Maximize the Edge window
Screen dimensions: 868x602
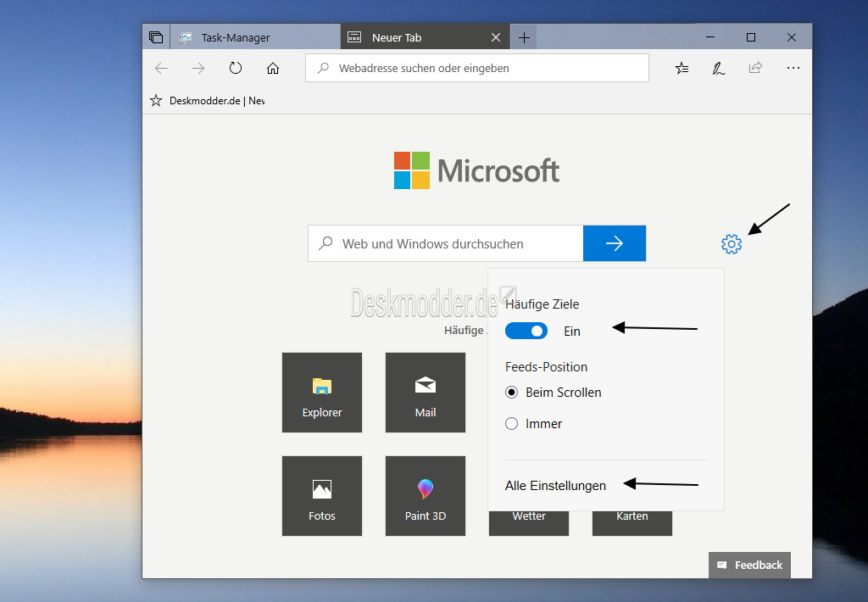[751, 37]
